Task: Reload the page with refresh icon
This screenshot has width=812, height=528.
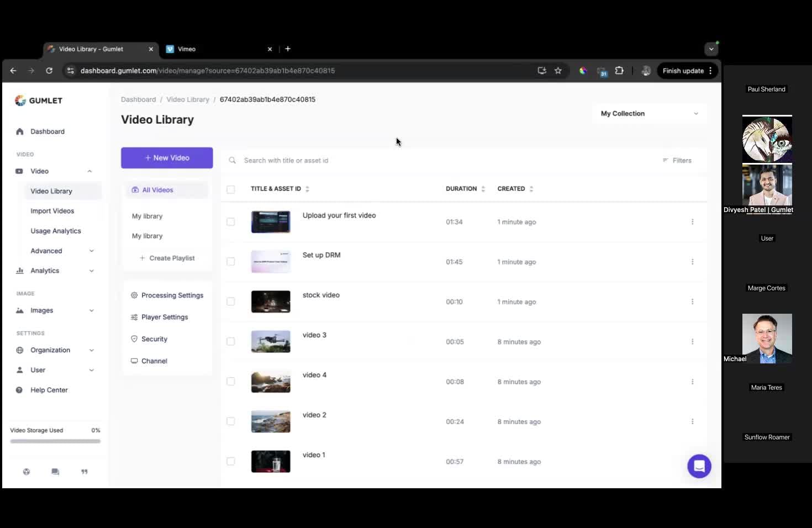Action: 49,71
